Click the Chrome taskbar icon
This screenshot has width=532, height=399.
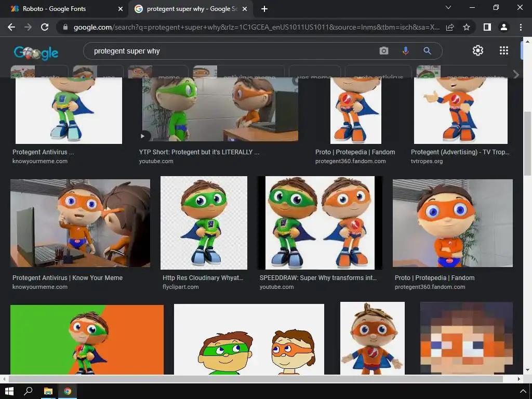68,391
